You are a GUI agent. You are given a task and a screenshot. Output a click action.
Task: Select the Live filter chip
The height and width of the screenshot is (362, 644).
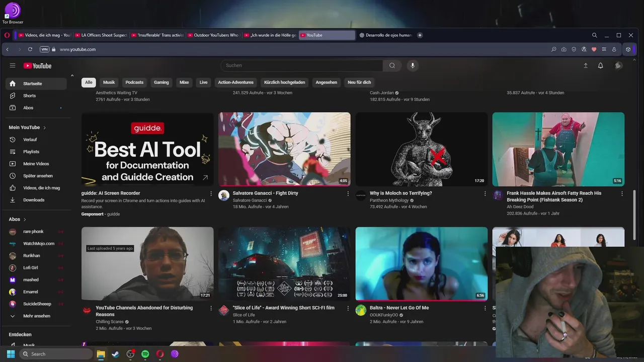point(203,82)
